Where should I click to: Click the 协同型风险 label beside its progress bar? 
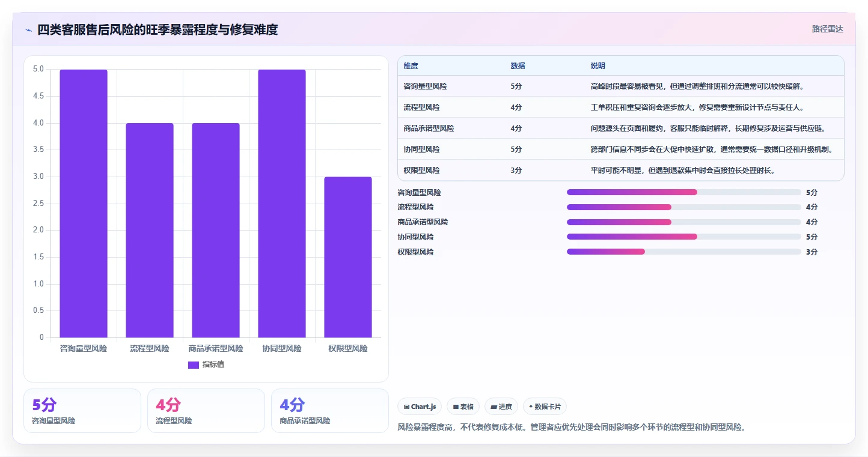415,237
